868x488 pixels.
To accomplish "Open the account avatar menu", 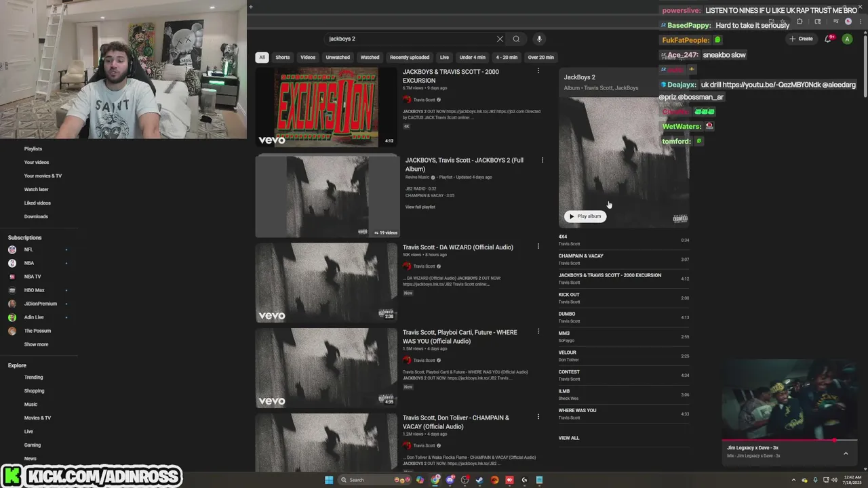I will (x=847, y=39).
